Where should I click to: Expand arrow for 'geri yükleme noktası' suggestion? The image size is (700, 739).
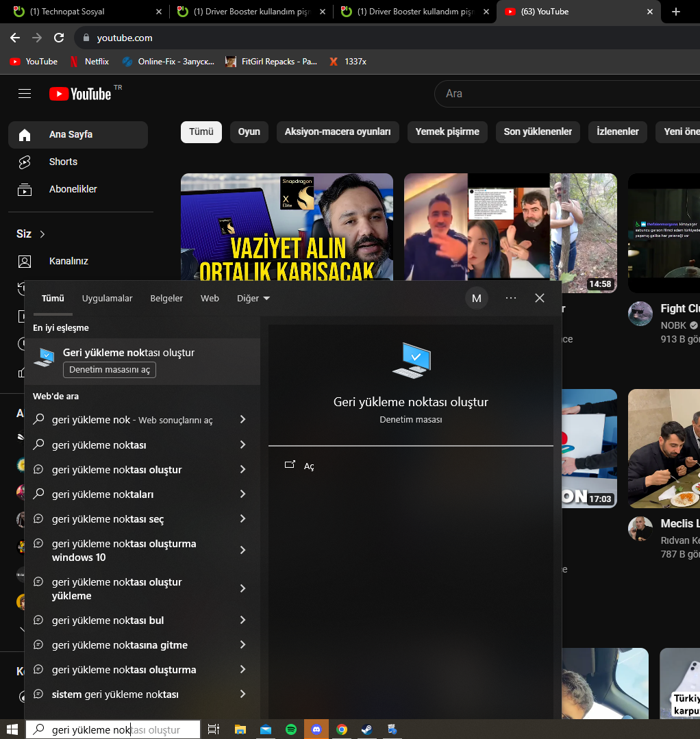click(242, 444)
